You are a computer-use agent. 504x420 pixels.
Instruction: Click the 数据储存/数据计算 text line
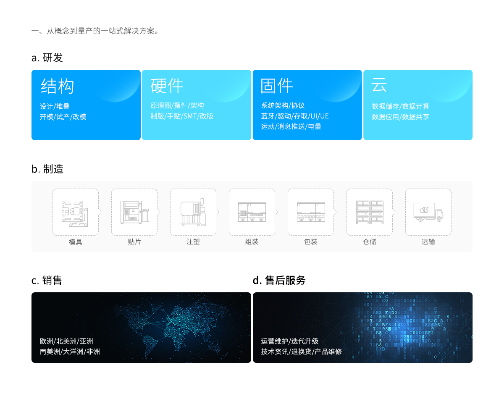401,106
